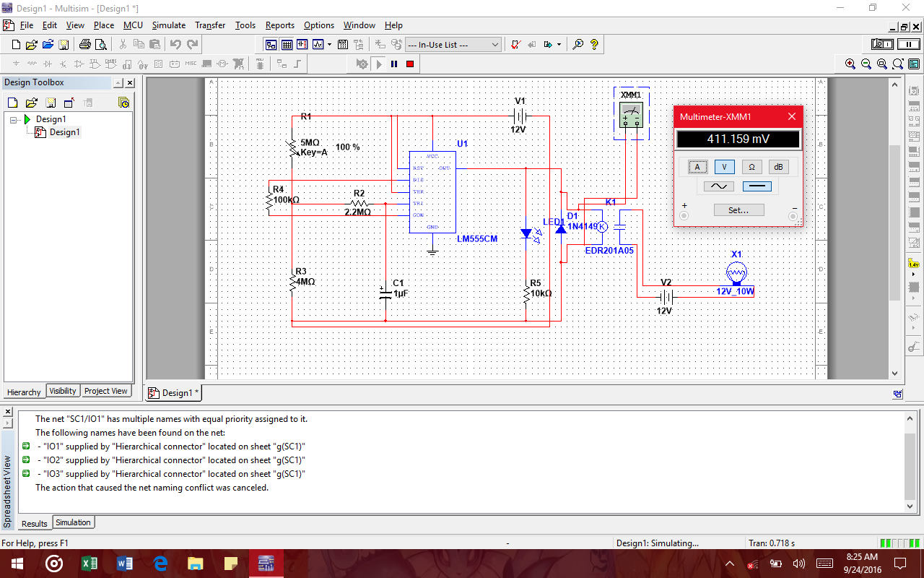Open the Grapher dropdown arrow
Screen dimensions: 924x578
point(329,45)
